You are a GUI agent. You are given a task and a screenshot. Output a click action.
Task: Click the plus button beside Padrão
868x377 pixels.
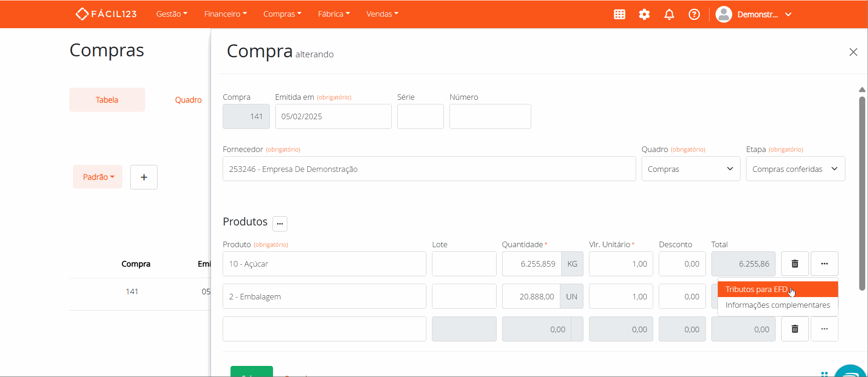pyautogui.click(x=144, y=177)
